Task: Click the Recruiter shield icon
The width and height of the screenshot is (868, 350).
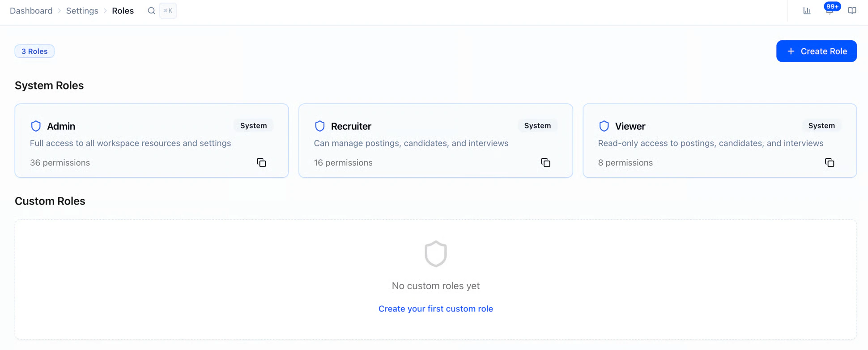Action: pyautogui.click(x=319, y=126)
